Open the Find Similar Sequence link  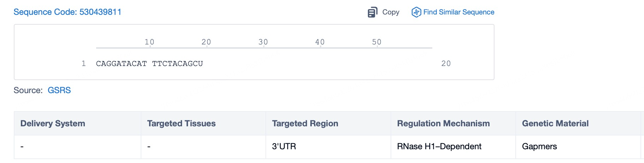(458, 12)
